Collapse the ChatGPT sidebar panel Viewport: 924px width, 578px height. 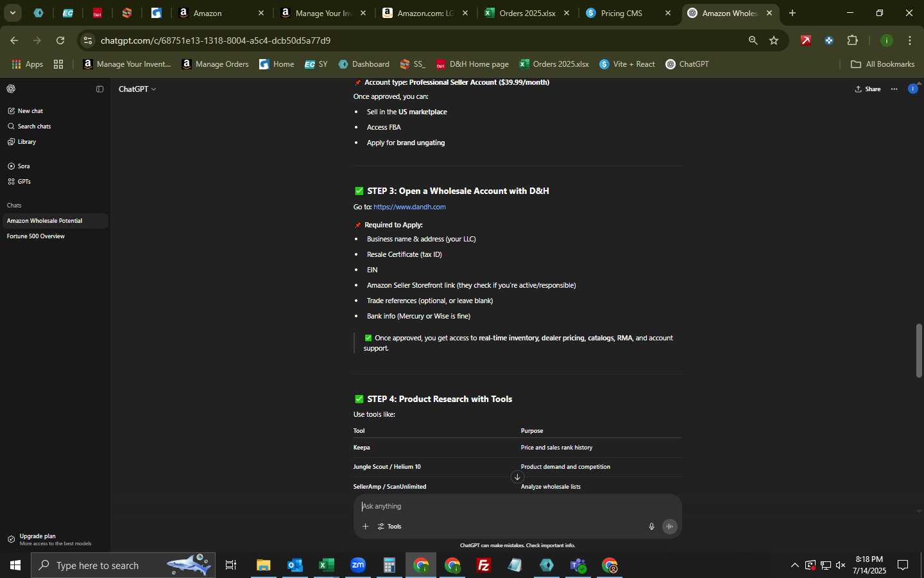coord(99,89)
